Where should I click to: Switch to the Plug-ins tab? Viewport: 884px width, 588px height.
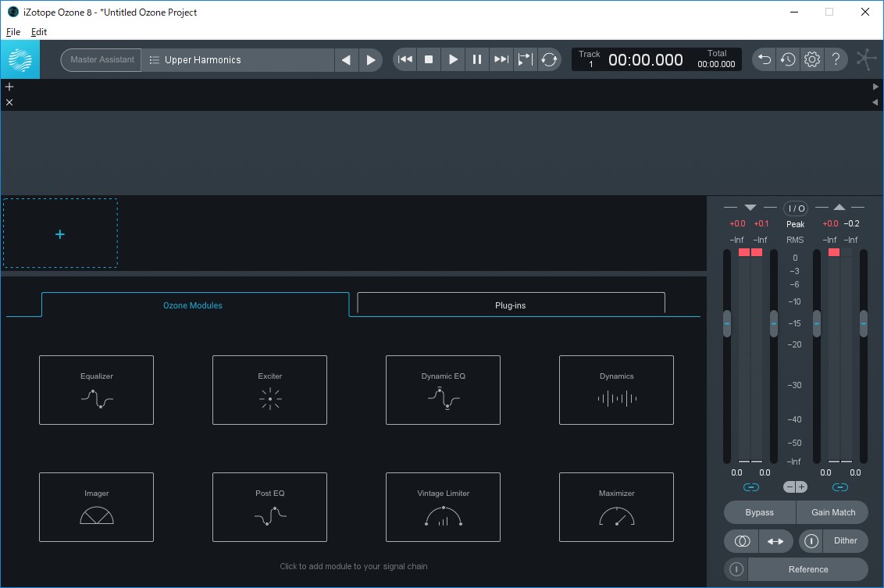click(510, 305)
